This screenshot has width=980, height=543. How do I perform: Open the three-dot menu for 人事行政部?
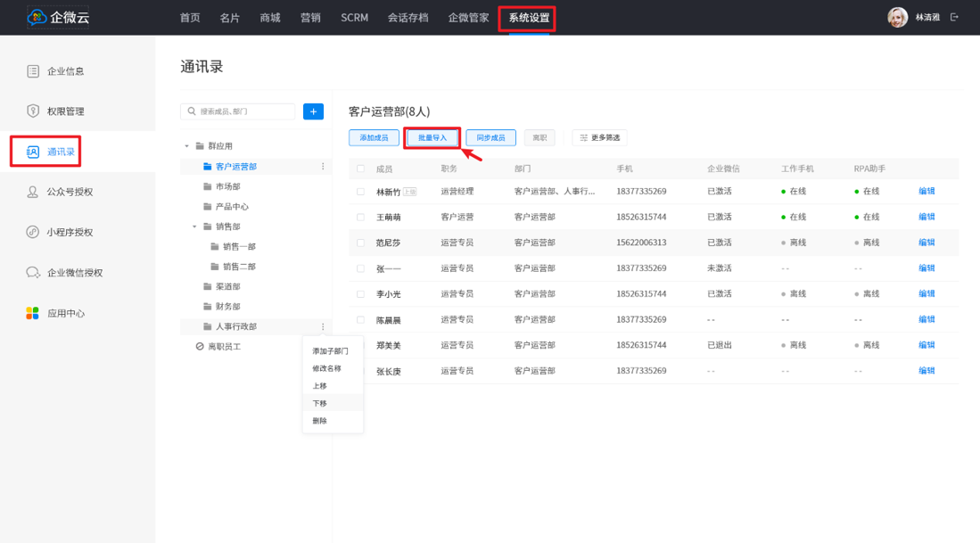pyautogui.click(x=323, y=326)
